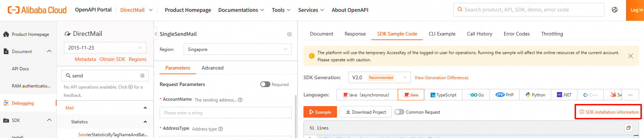Click the help icon next to AccountName
This screenshot has height=138, width=644.
pyautogui.click(x=240, y=100)
